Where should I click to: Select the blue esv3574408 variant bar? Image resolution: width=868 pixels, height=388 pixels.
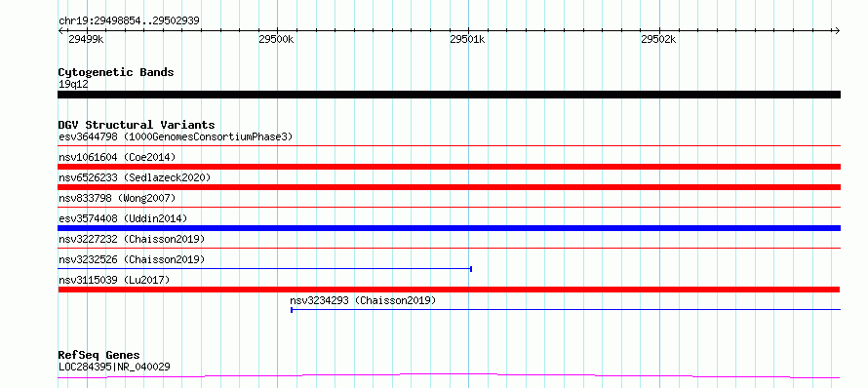[x=449, y=228]
